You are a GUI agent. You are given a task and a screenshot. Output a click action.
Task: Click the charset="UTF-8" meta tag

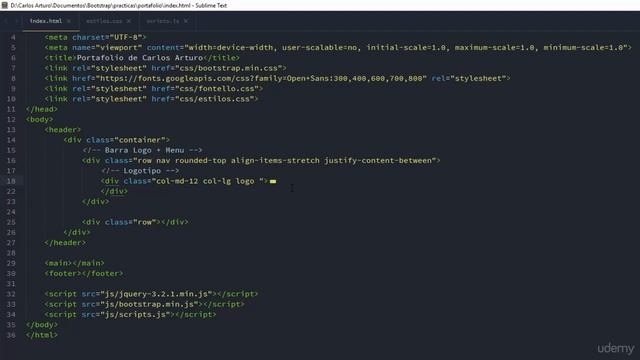pyautogui.click(x=95, y=37)
